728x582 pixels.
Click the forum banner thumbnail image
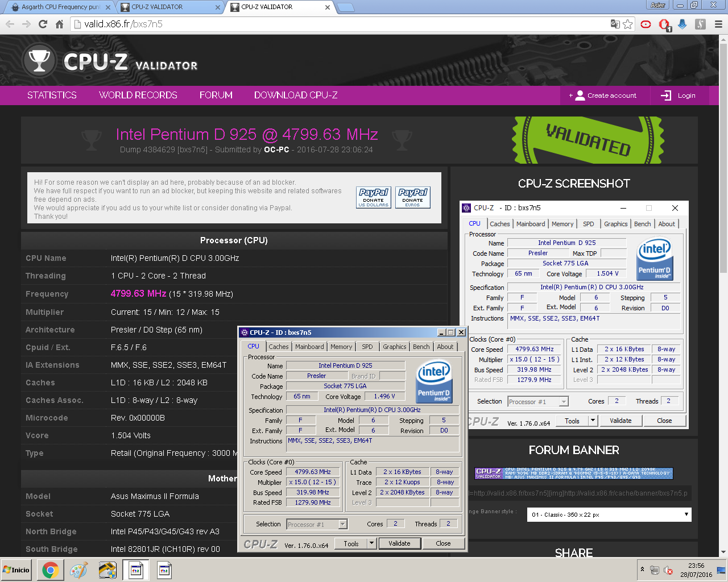coord(574,473)
